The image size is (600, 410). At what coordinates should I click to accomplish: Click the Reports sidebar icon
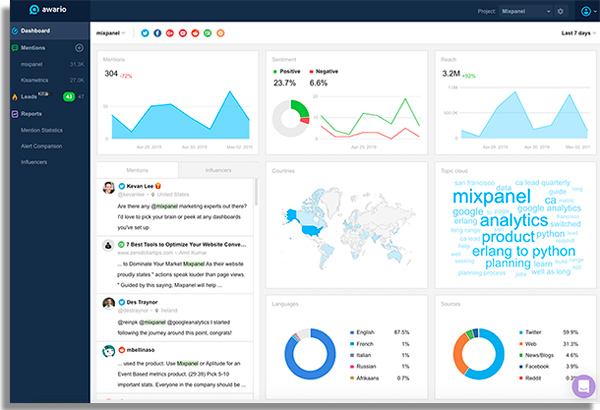(15, 114)
